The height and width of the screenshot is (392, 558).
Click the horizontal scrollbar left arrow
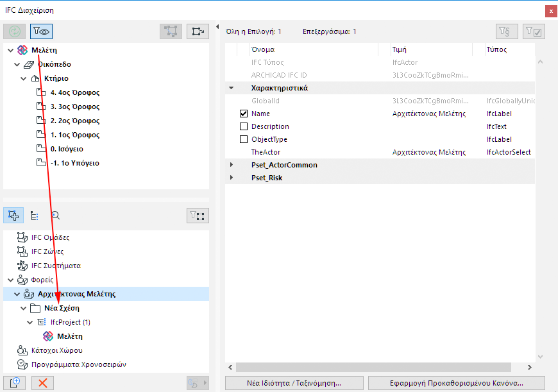(x=230, y=367)
